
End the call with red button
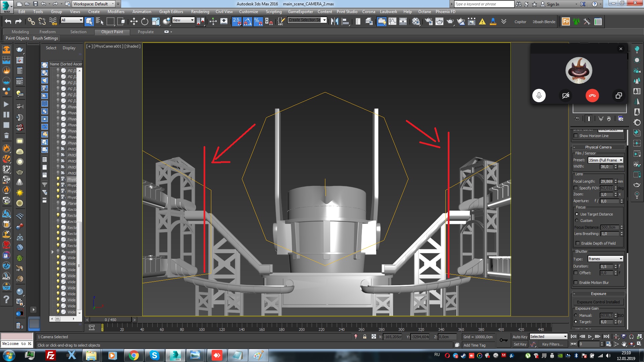coord(592,96)
